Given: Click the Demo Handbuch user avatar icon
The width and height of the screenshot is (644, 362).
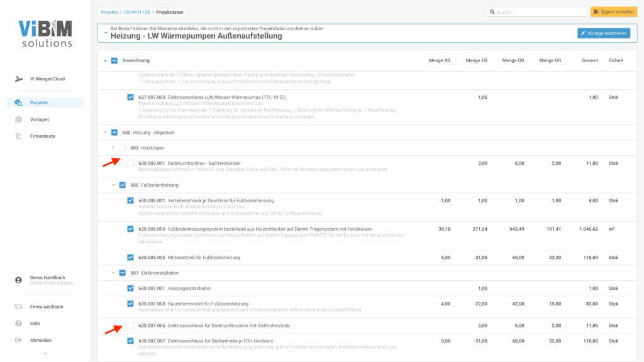Looking at the screenshot, I should (18, 280).
